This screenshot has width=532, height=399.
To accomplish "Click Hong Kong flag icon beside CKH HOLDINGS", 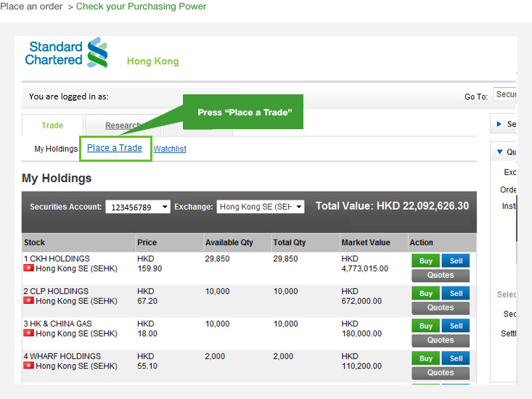I will click(x=28, y=268).
